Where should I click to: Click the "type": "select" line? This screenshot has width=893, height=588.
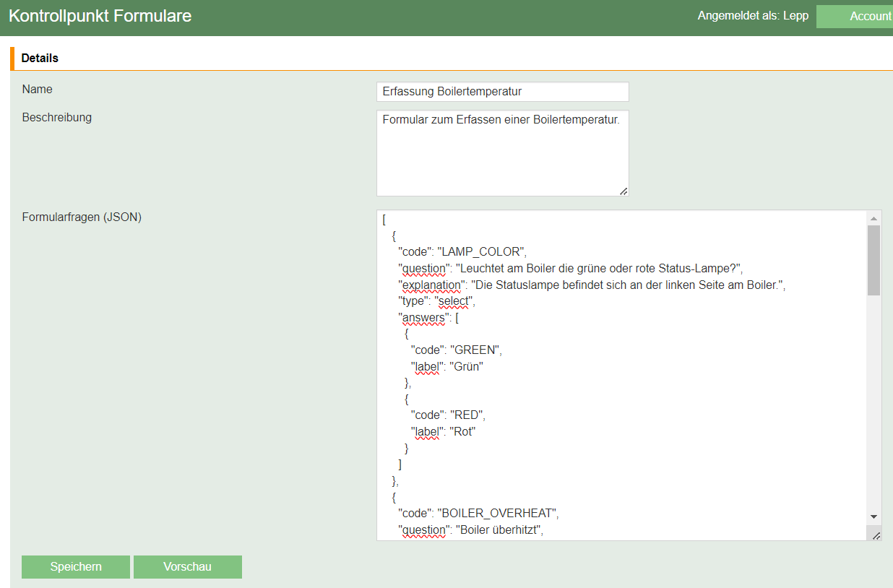436,301
